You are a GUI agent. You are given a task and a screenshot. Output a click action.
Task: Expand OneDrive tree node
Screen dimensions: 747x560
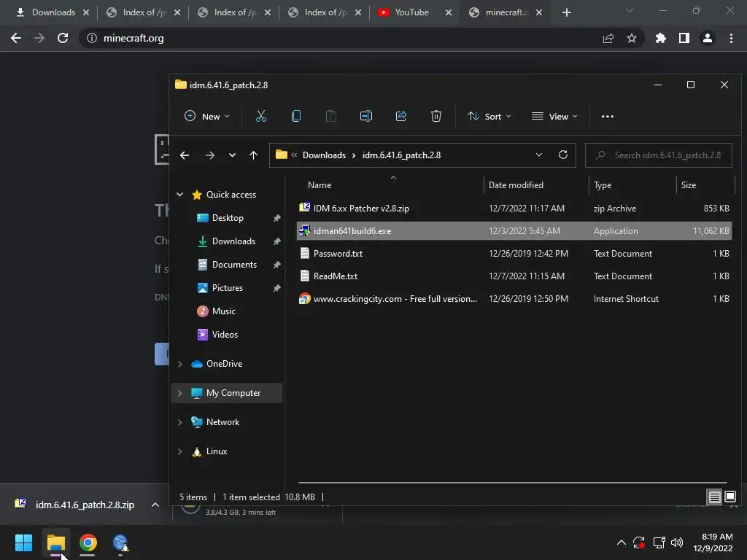(x=179, y=364)
